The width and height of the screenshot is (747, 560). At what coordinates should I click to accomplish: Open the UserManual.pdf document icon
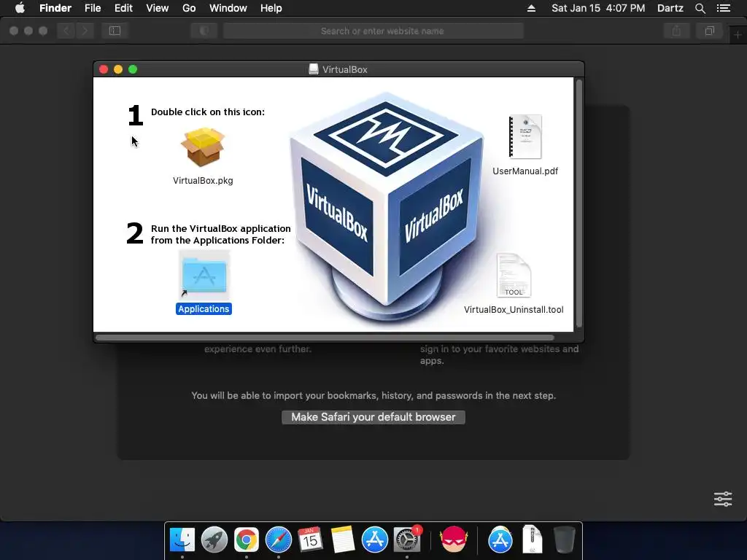coord(525,136)
